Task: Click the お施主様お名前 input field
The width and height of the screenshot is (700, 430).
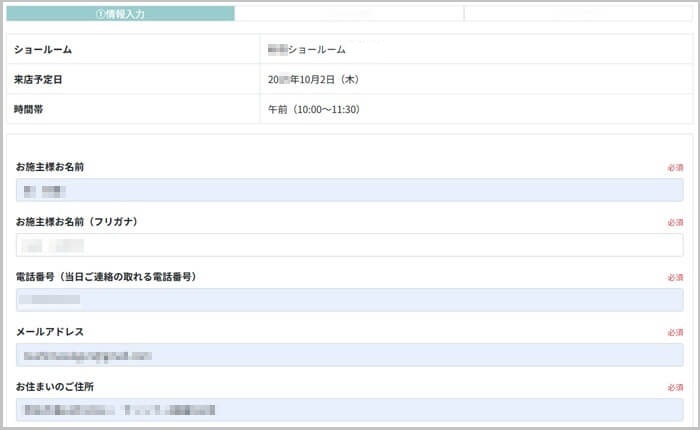Action: (x=349, y=190)
